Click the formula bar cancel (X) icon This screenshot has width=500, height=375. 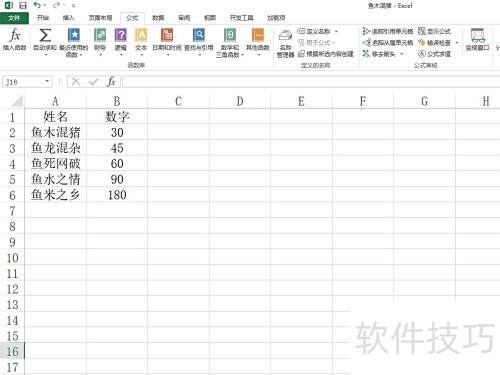pos(76,81)
